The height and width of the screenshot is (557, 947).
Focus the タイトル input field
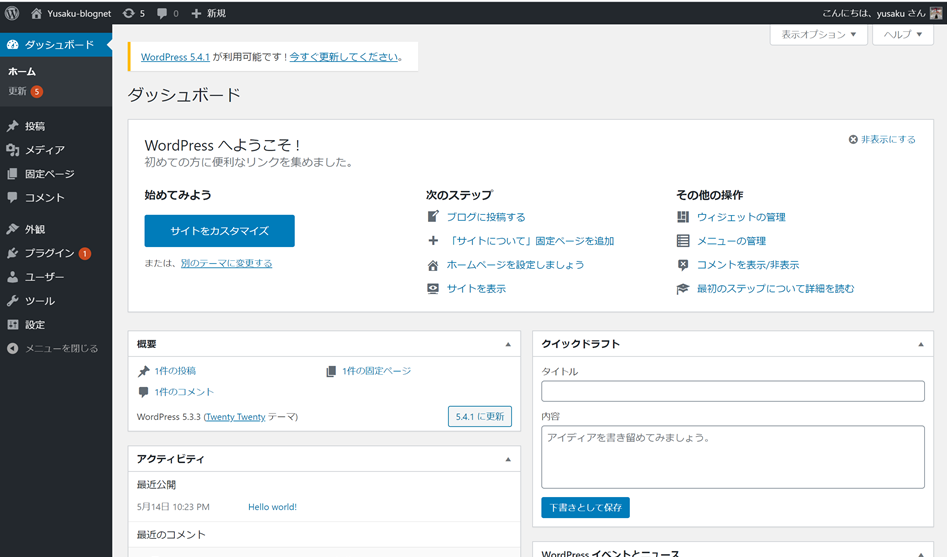click(733, 391)
